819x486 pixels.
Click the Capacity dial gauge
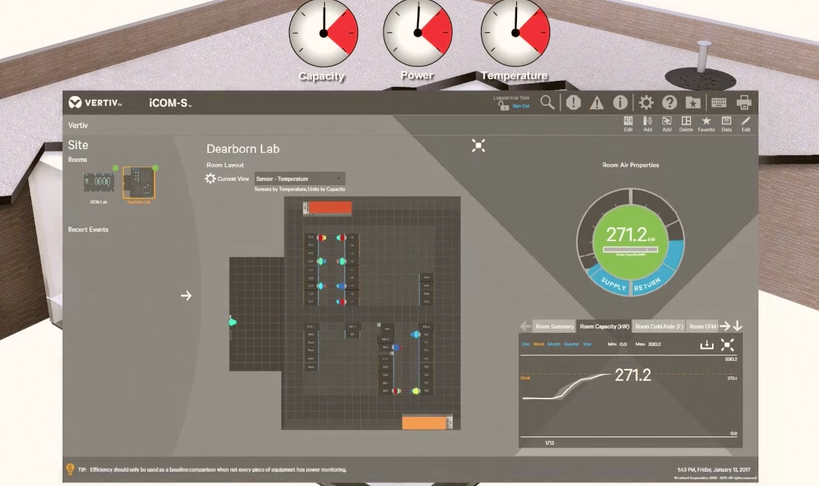(x=323, y=33)
